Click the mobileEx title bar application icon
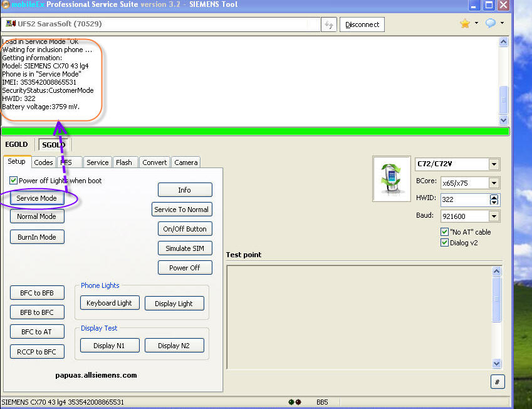This screenshot has width=532, height=409. click(5, 4)
